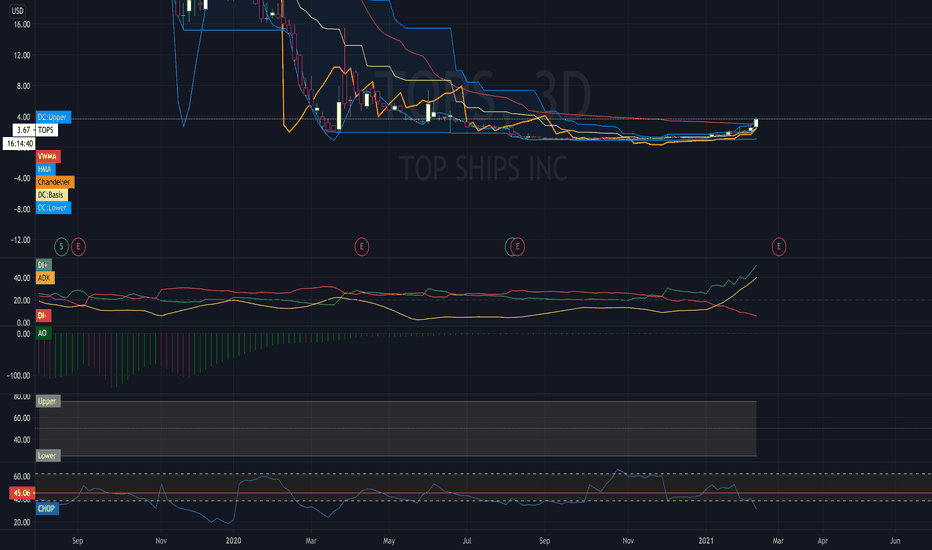Screen dimensions: 932x550
Task: Select the DC:Basis indicator label
Action: pos(51,195)
